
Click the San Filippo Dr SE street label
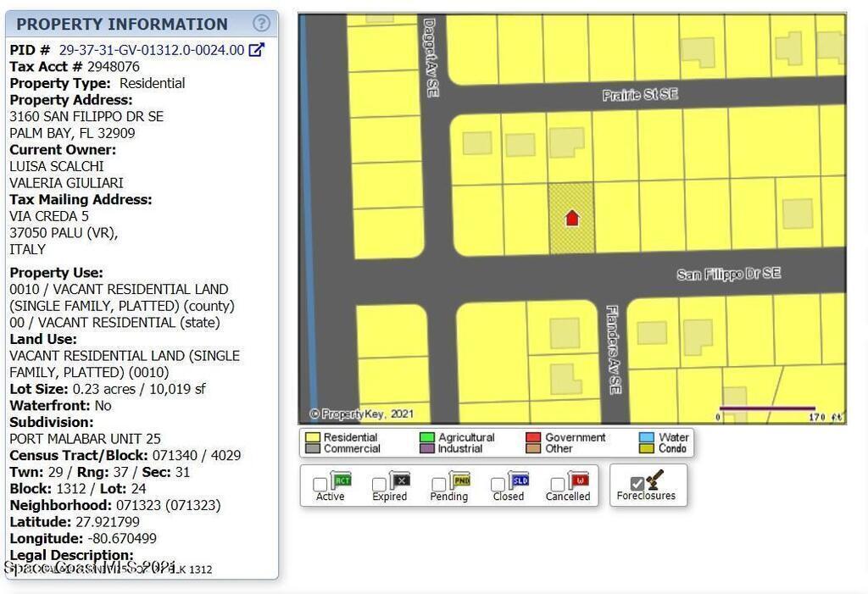click(728, 275)
